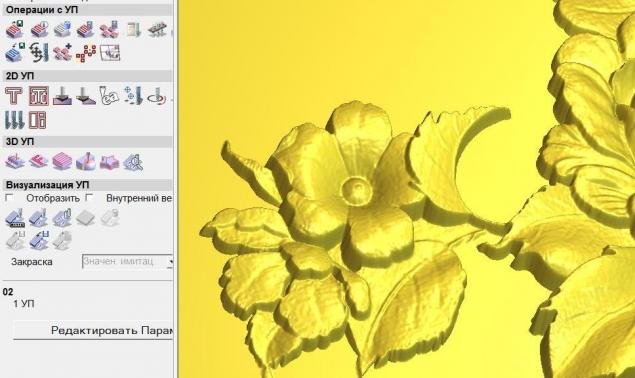Click the greyed simulation icon with bucket

(x=109, y=218)
